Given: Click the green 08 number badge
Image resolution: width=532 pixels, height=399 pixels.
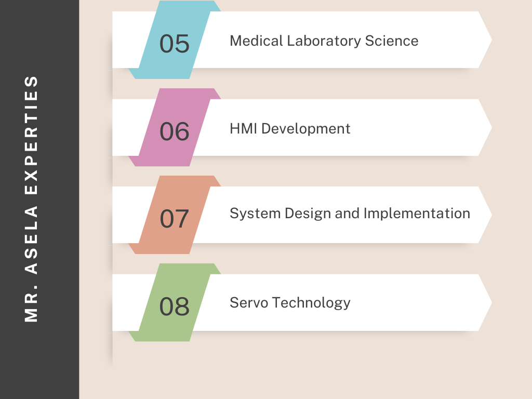Looking at the screenshot, I should pos(175,302).
